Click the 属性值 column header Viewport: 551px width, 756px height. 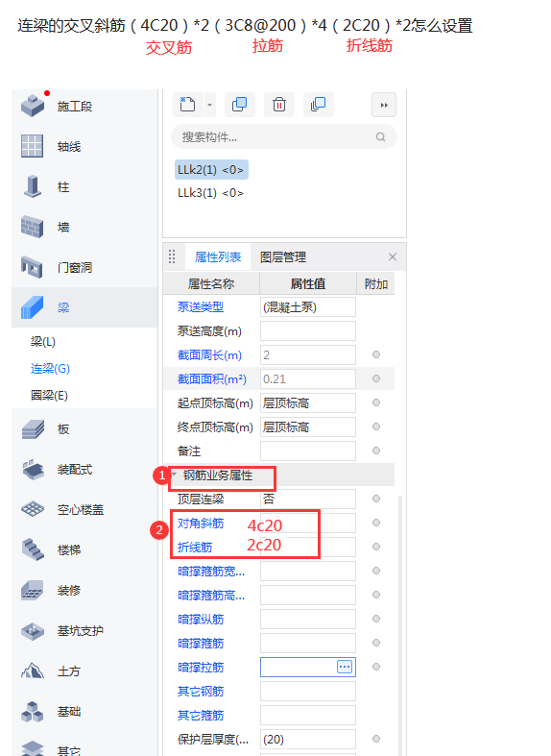point(308,284)
